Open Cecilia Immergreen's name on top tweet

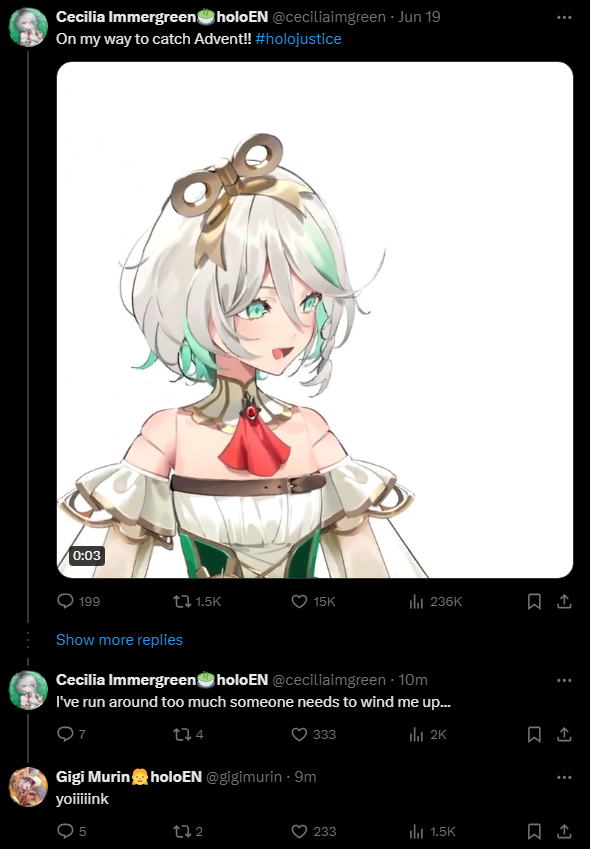126,17
